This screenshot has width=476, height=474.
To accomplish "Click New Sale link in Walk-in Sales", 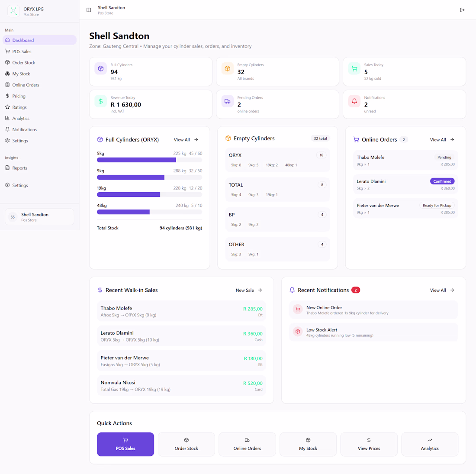I will click(x=249, y=290).
